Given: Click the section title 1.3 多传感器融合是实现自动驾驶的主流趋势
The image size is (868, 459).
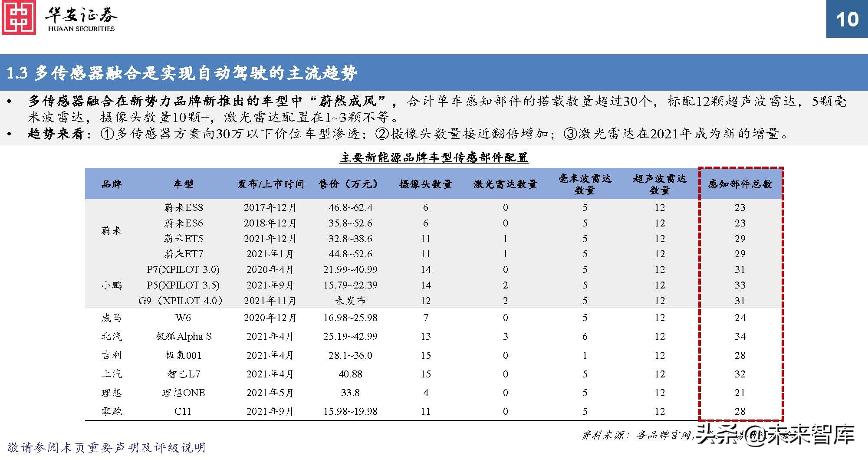Looking at the screenshot, I should point(182,73).
